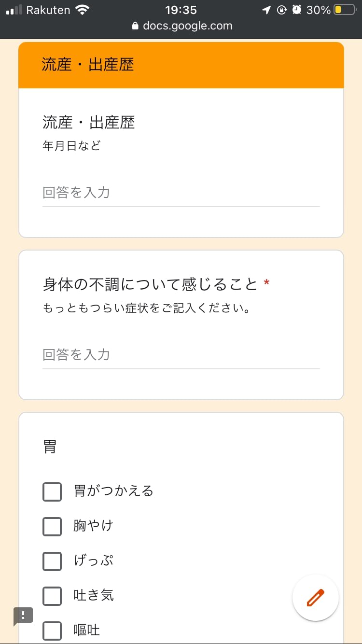Check the 胸やけ checkbox
This screenshot has width=362, height=644.
(52, 526)
